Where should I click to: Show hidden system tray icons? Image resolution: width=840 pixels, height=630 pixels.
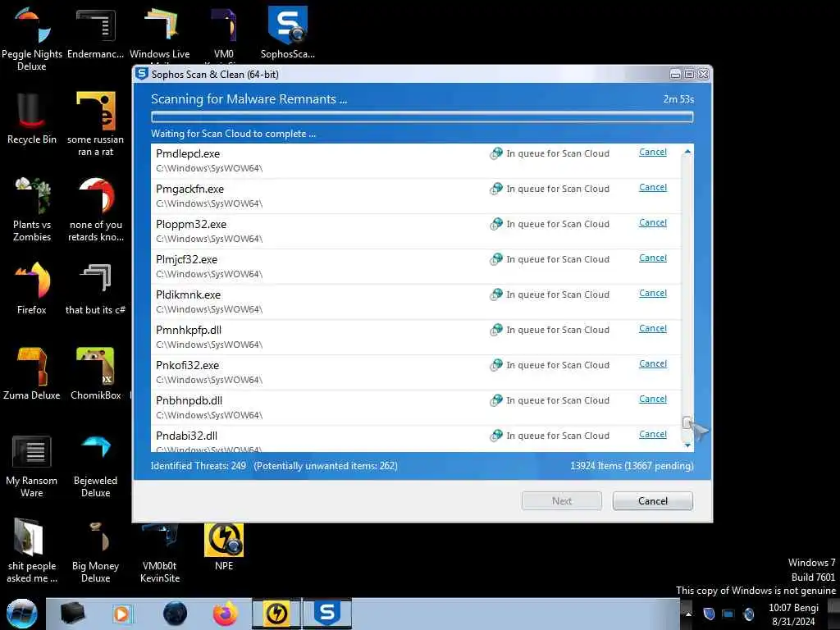tap(689, 614)
